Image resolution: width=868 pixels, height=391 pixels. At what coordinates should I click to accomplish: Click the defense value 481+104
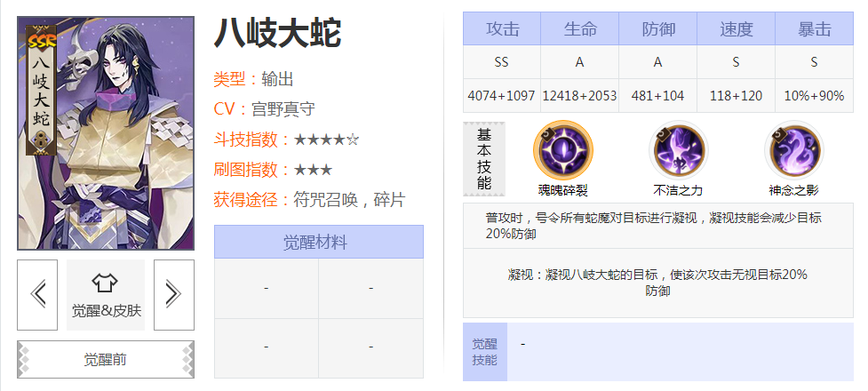click(658, 96)
